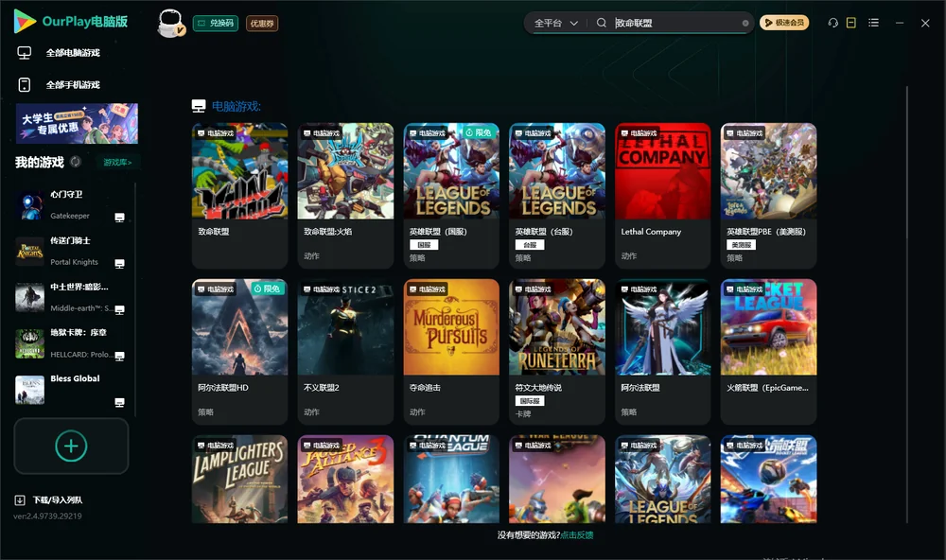Click Portal Knights' PC platform icon
The image size is (946, 560).
(119, 264)
